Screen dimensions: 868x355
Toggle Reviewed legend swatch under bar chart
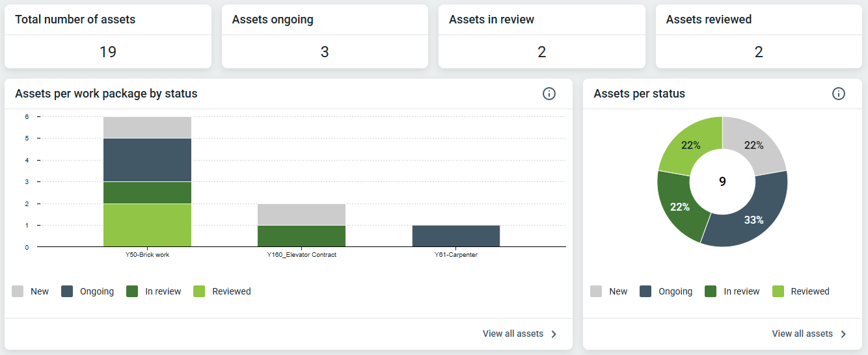pyautogui.click(x=199, y=291)
